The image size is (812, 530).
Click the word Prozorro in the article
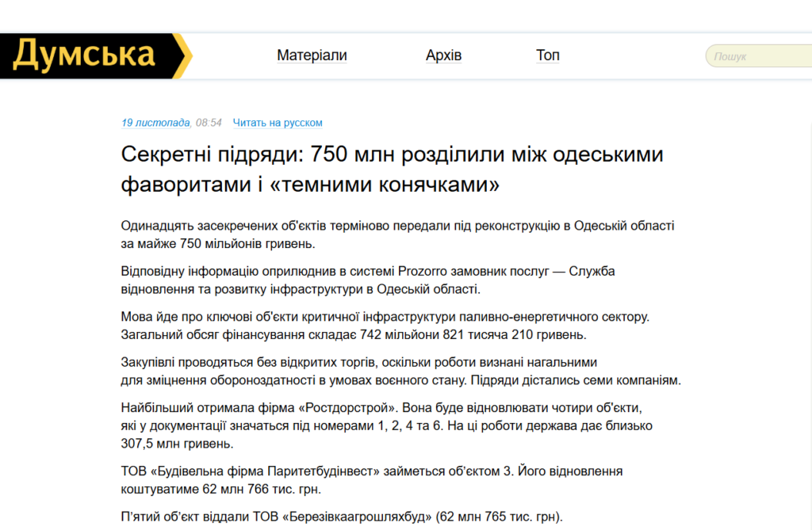tap(426, 271)
